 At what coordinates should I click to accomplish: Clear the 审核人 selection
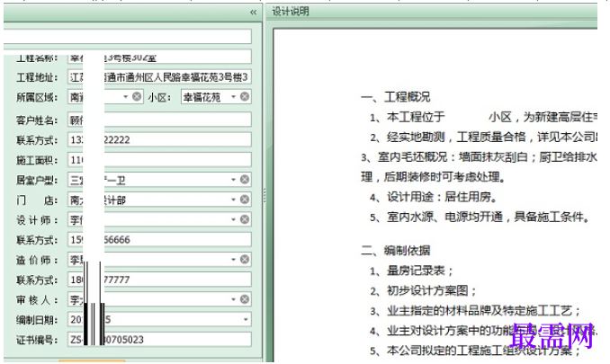coord(245,299)
